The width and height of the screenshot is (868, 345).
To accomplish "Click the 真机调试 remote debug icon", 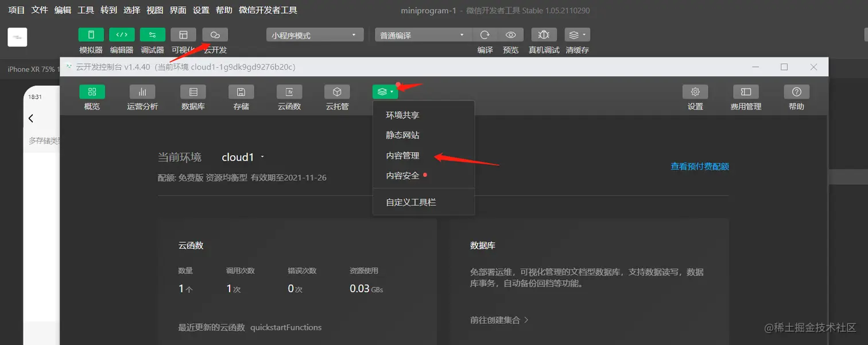I will 544,35.
